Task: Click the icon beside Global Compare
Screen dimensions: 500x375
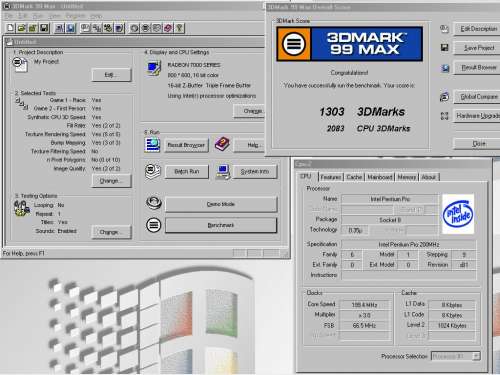Action: point(444,97)
